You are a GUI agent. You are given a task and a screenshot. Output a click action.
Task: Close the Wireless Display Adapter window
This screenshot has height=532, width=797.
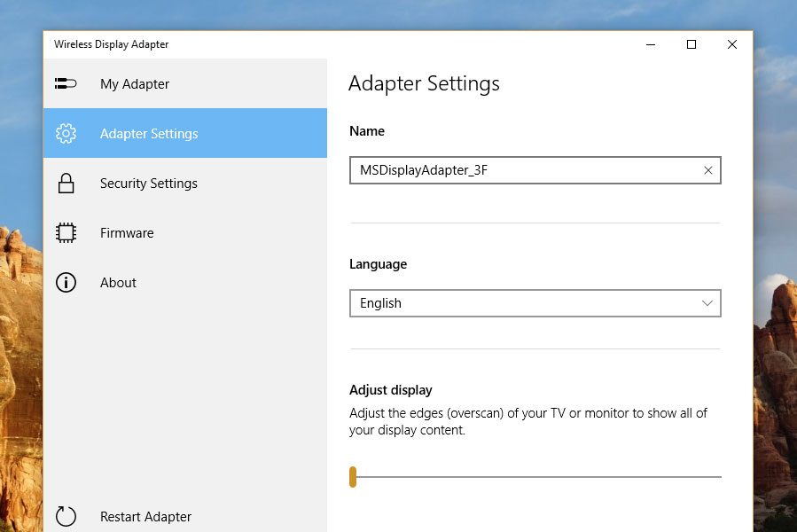click(x=732, y=44)
